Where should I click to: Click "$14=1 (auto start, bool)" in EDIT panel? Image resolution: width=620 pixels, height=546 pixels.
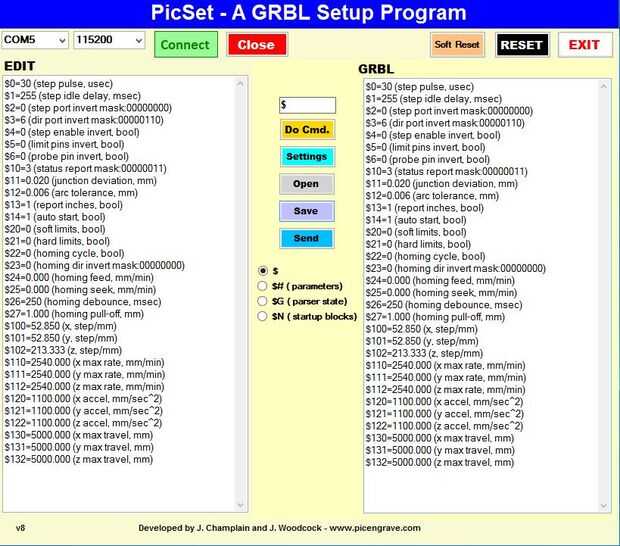(55, 217)
